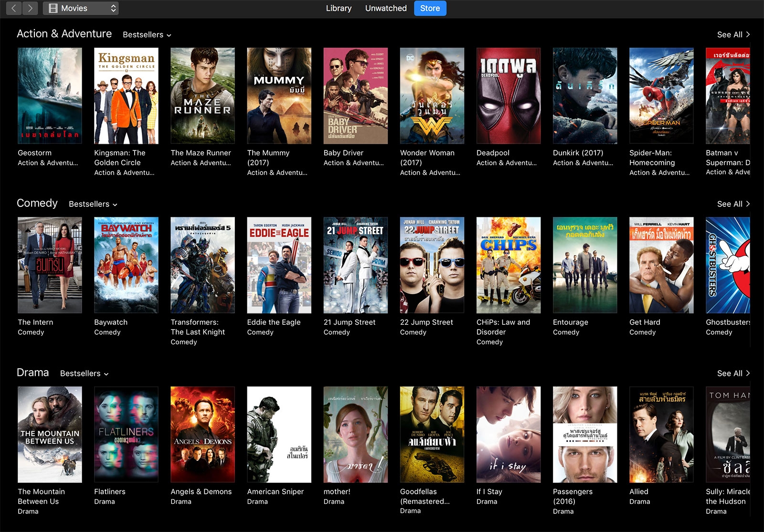Select the Store tab

(429, 8)
